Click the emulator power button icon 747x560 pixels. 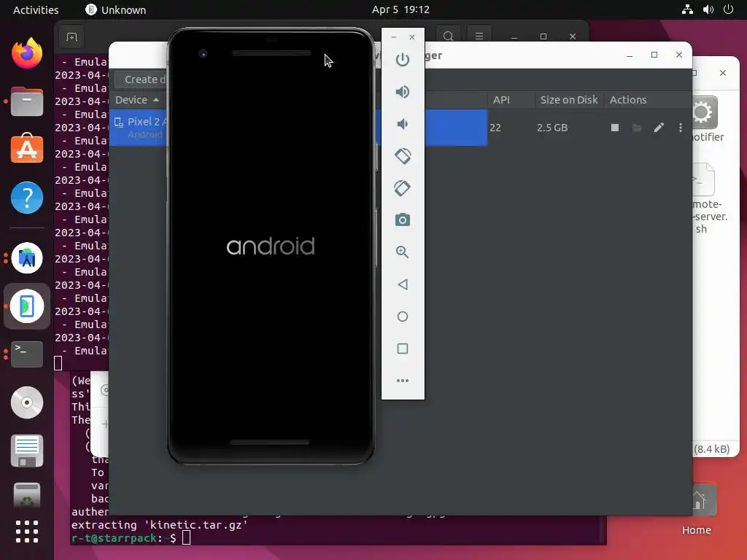403,60
